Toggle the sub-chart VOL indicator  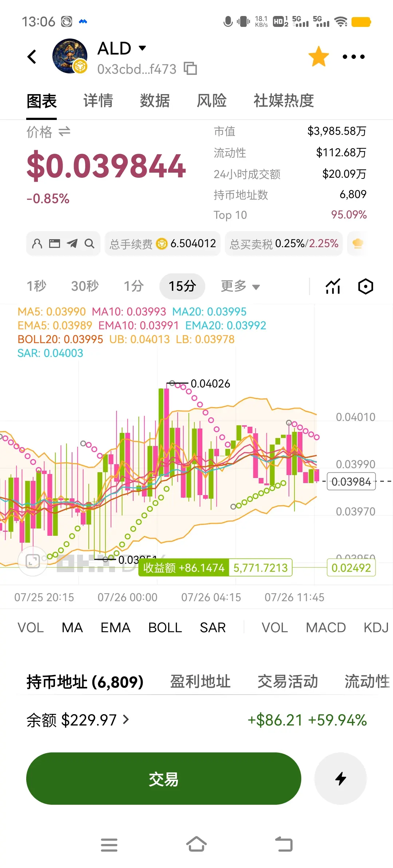click(275, 628)
